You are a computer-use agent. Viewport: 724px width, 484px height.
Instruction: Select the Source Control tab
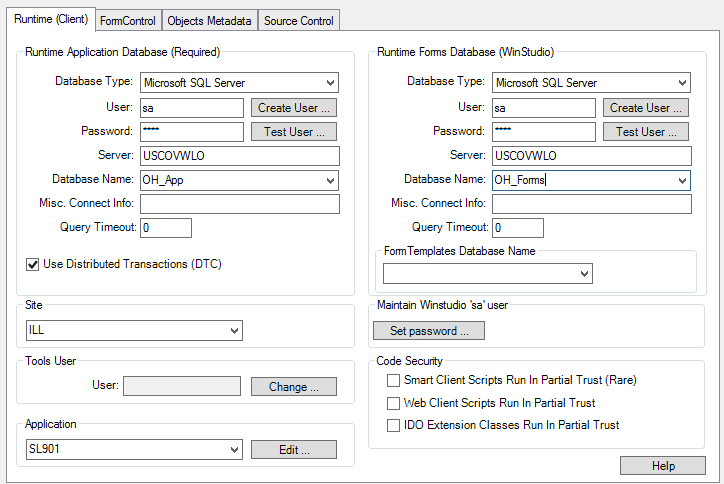click(299, 20)
